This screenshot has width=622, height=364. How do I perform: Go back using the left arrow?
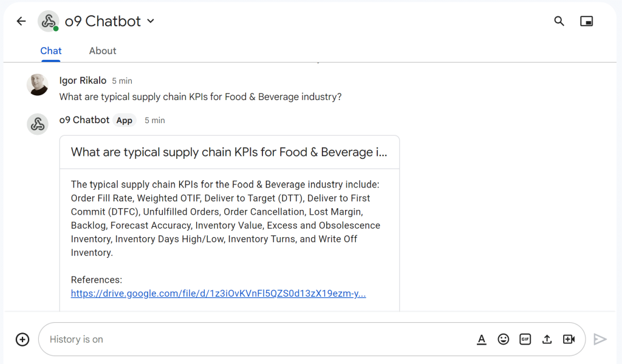(21, 21)
